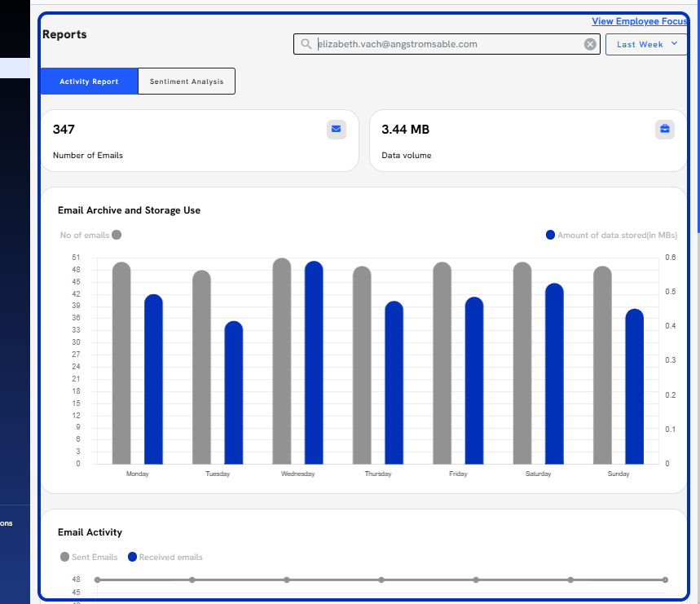Toggle the Amount of data stored legend series
This screenshot has height=604, width=700.
(612, 235)
